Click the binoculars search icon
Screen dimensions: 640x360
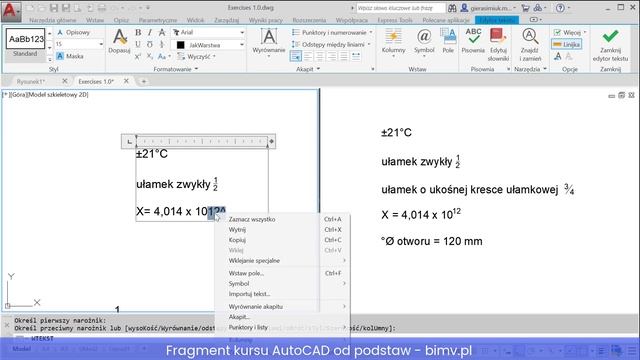coord(452,8)
